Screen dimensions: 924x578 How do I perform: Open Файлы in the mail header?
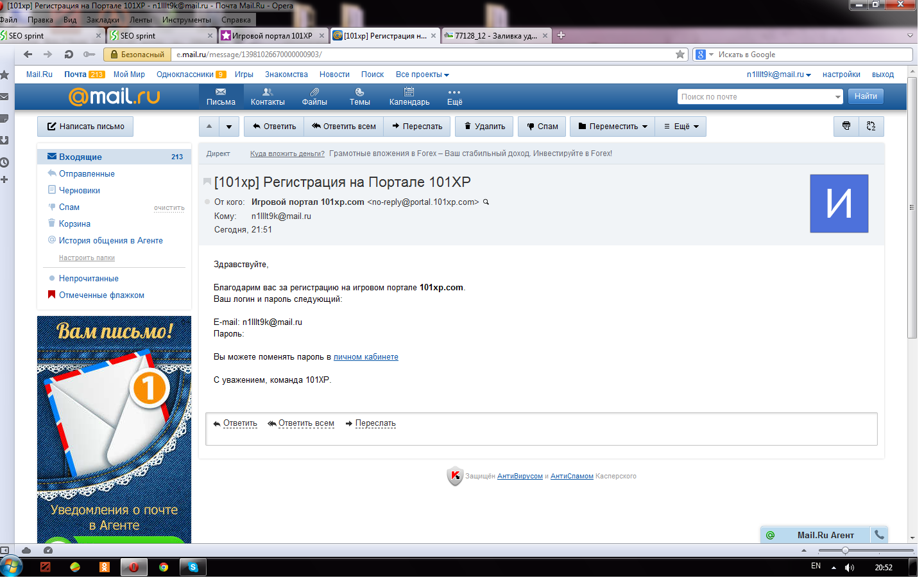pos(314,97)
